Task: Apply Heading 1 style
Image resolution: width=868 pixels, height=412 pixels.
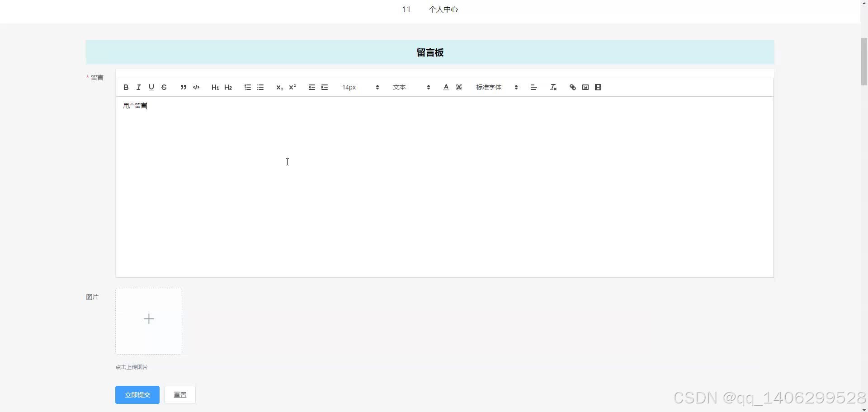Action: click(x=215, y=87)
